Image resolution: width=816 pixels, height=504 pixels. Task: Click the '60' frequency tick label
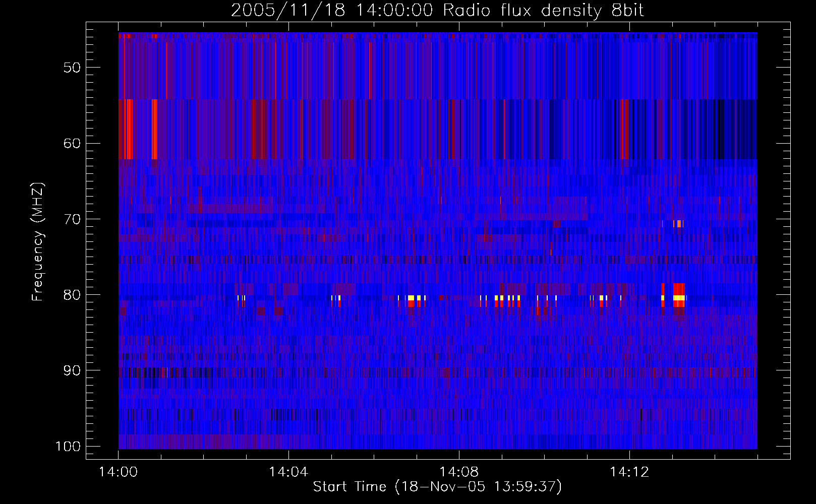pos(72,144)
